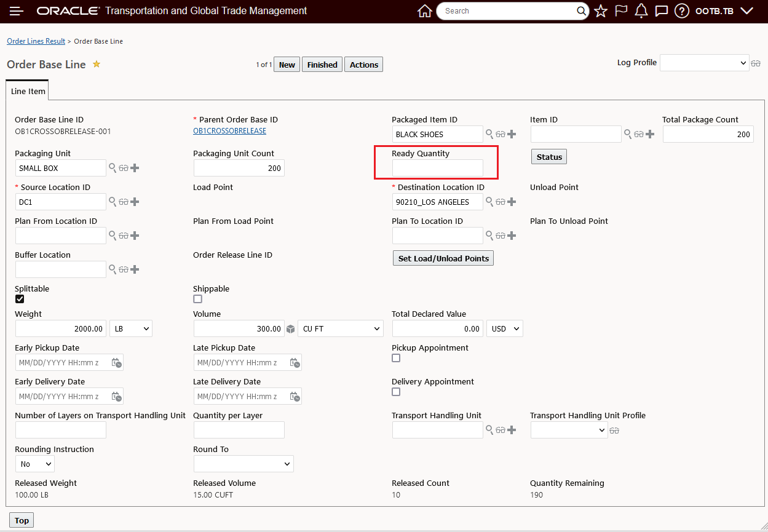Search Buffer Location magnifier icon
The height and width of the screenshot is (532, 768).
click(x=113, y=269)
